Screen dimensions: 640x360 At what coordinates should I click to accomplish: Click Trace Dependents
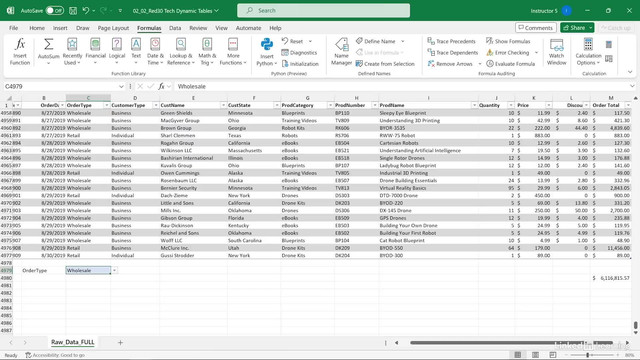pos(453,53)
